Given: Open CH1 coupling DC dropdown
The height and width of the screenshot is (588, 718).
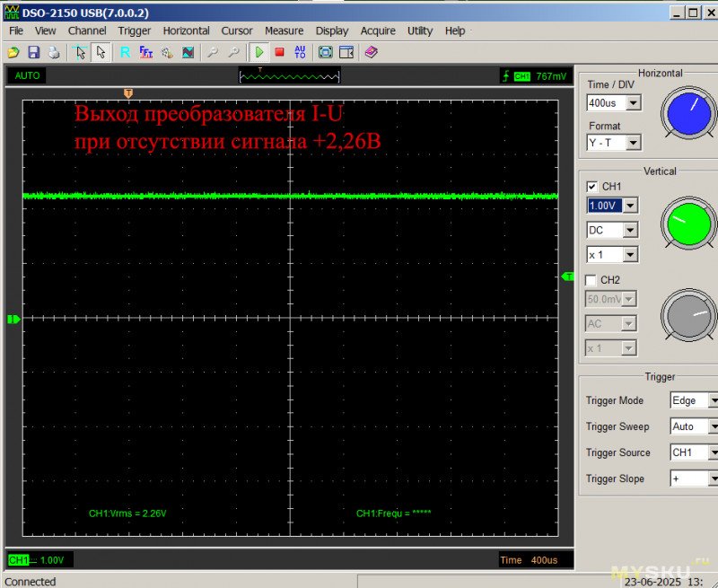Looking at the screenshot, I should [630, 231].
